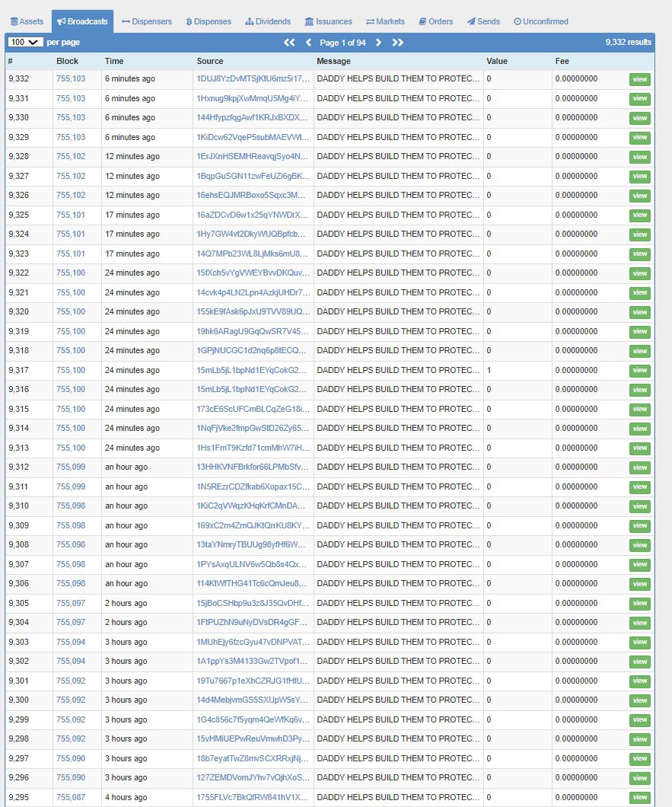Jump to first page double-left arrow

289,43
